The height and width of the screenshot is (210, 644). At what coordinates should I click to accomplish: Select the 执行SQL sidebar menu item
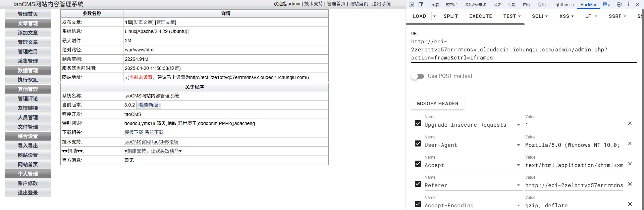28,80
